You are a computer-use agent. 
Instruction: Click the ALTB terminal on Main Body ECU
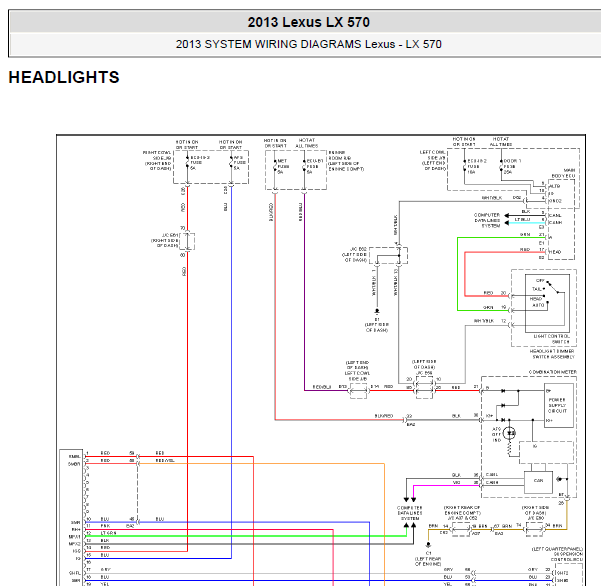555,186
